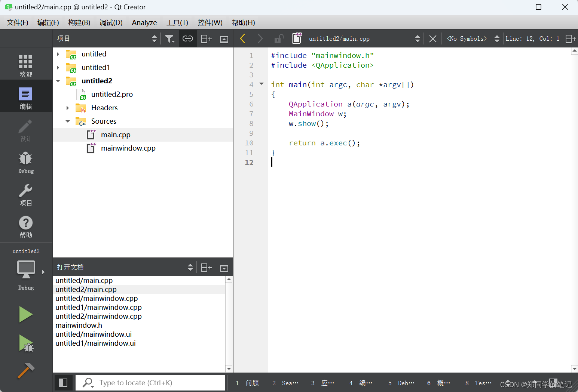Open the Compile Output pane 4
Screen dimensions: 578x392
361,383
